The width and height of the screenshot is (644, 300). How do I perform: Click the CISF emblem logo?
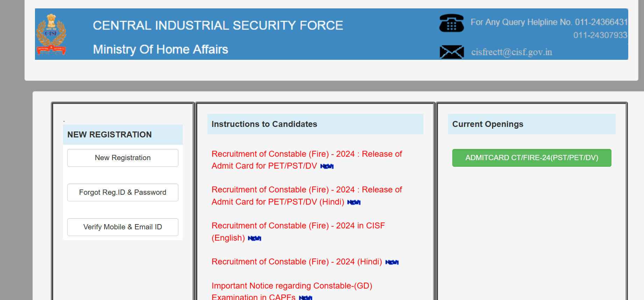[51, 34]
